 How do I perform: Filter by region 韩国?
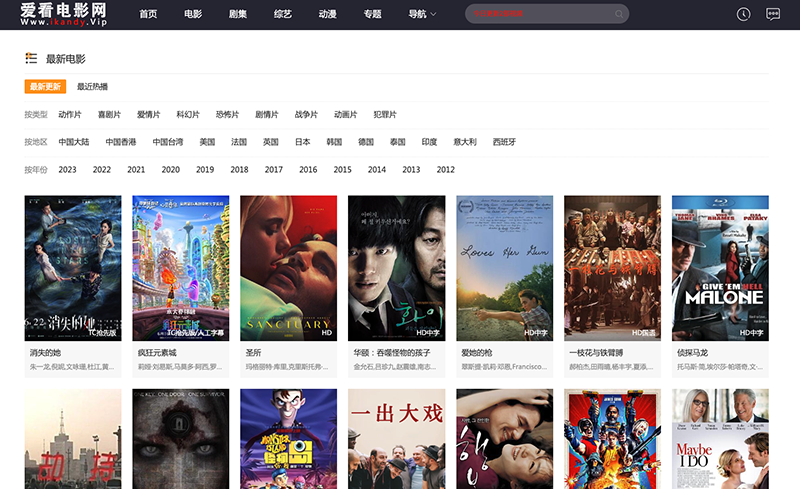334,142
